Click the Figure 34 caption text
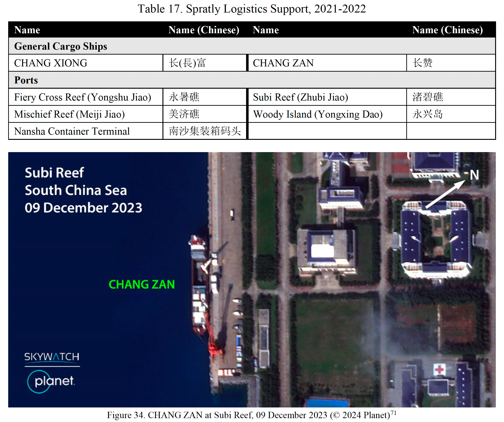This screenshot has width=504, height=422. point(248,415)
